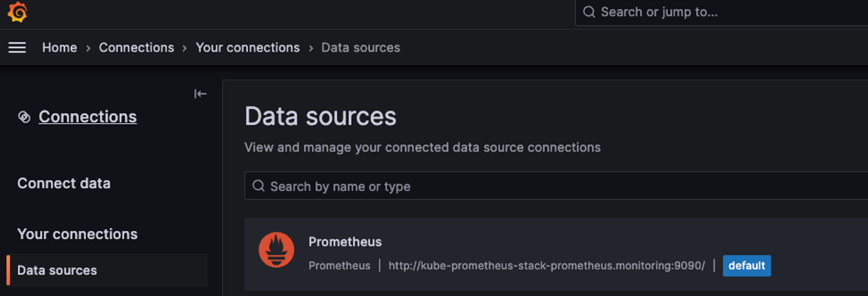Screen dimensions: 868x296
Task: Open the Prometheus data source title
Action: [345, 242]
